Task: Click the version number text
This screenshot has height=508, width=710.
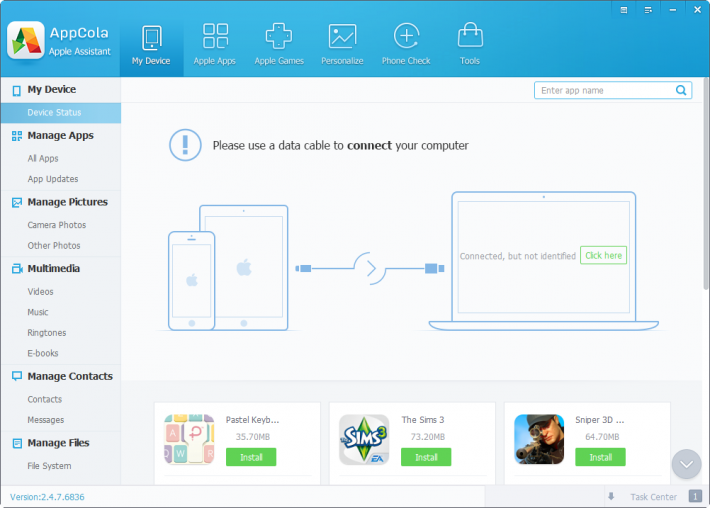Action: click(47, 497)
